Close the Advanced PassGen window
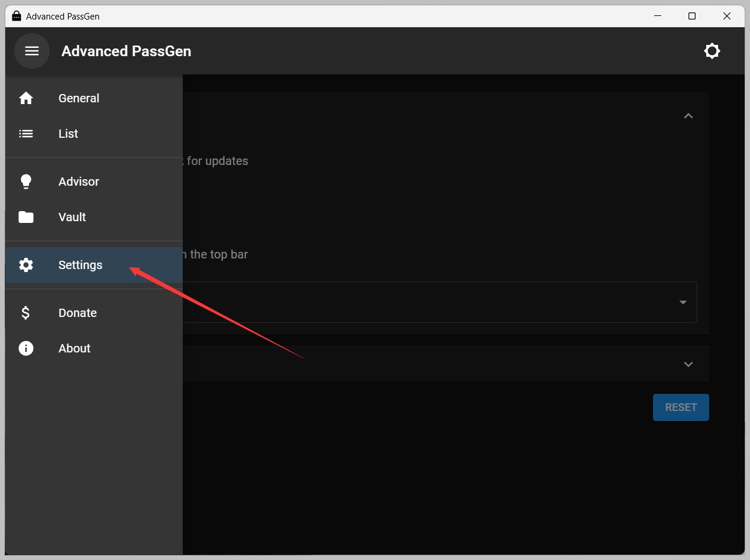 727,16
